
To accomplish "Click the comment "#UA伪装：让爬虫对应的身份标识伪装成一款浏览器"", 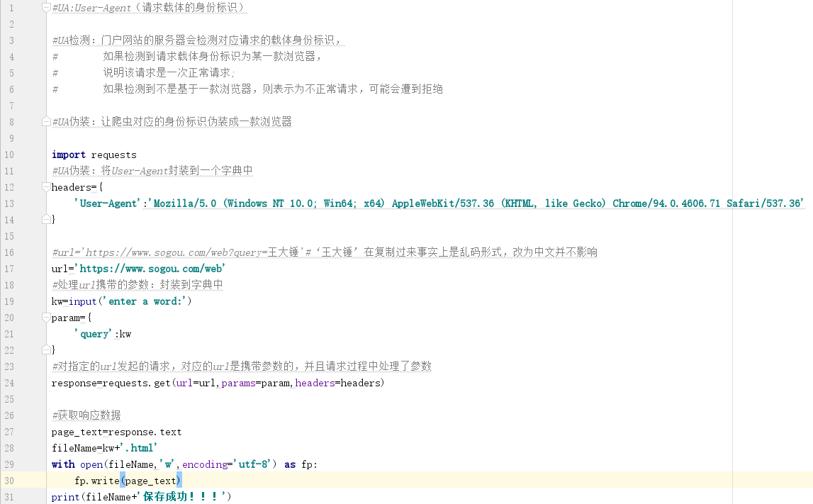I will pyautogui.click(x=172, y=122).
